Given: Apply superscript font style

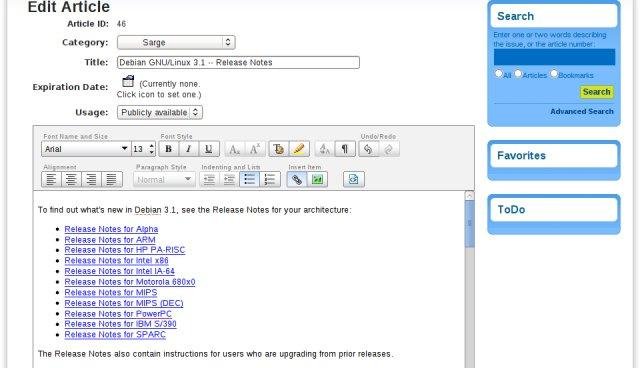Looking at the screenshot, I should tap(255, 149).
